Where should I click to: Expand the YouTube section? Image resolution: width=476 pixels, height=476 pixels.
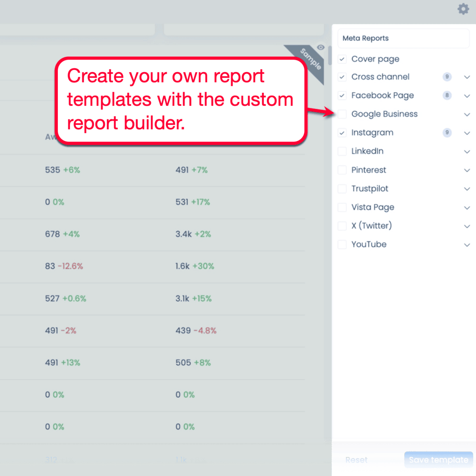[467, 245]
